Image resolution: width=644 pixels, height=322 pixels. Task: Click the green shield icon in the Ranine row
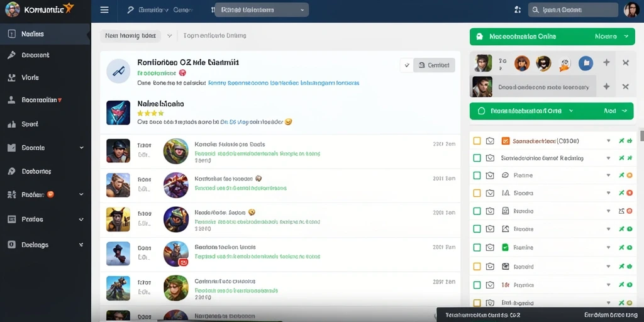506,247
